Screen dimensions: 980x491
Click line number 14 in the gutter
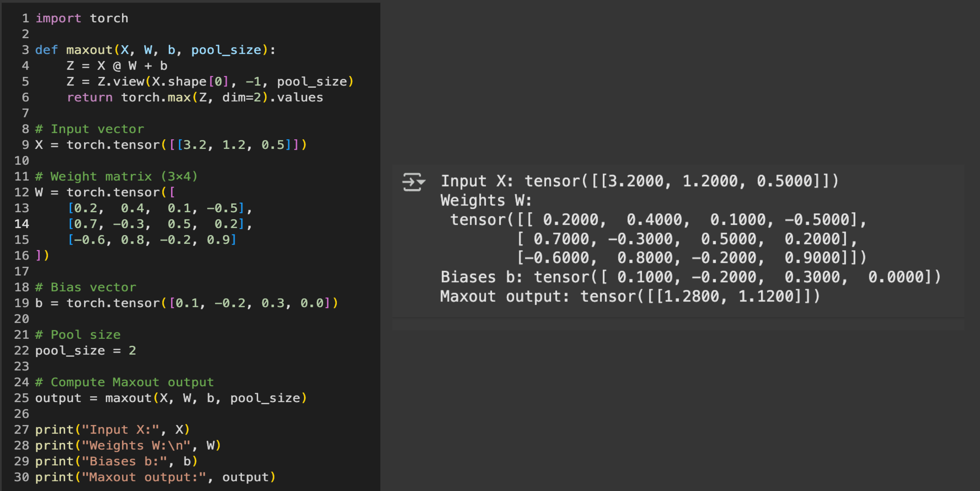pyautogui.click(x=22, y=224)
